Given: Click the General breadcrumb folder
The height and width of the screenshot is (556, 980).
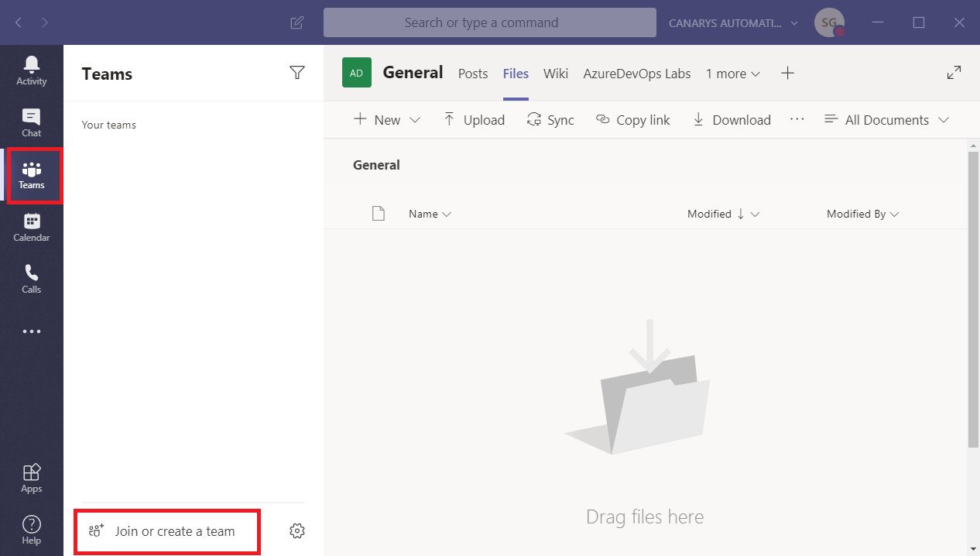Looking at the screenshot, I should (x=376, y=165).
